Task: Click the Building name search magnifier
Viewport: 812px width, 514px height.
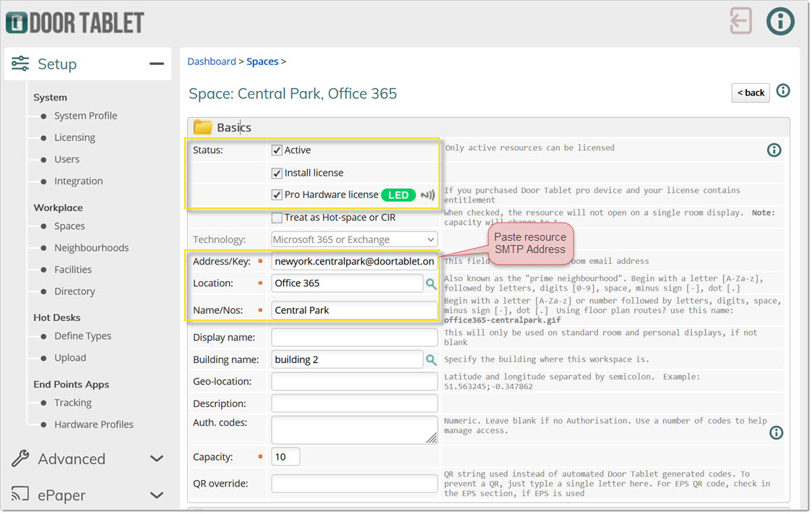Action: (431, 359)
